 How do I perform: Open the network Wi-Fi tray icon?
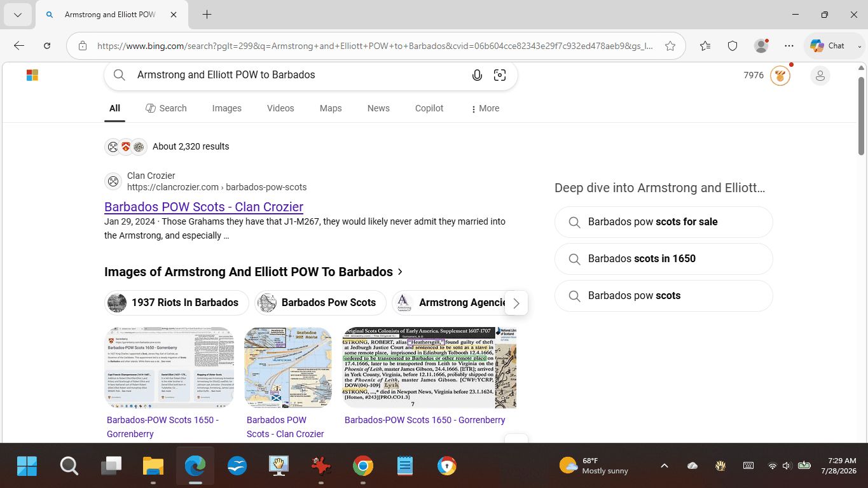click(x=773, y=466)
